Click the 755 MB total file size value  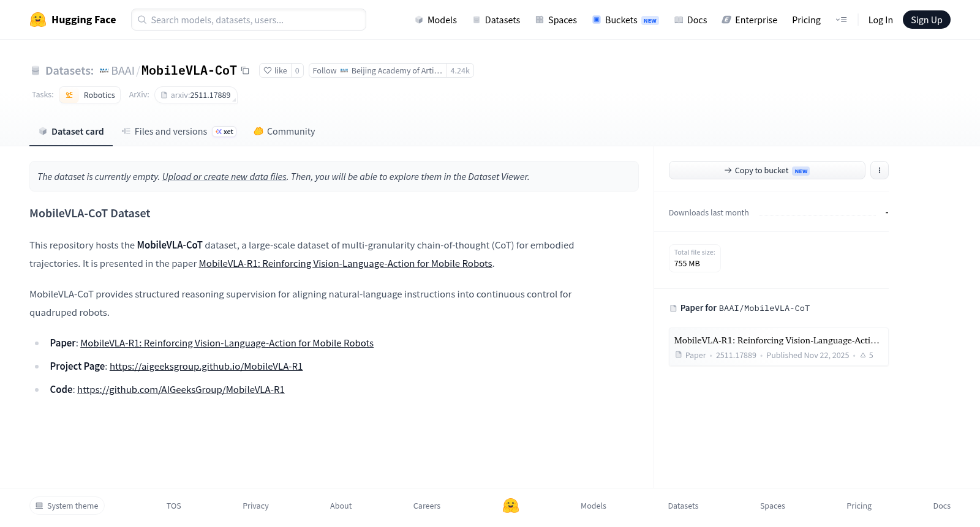pyautogui.click(x=687, y=263)
